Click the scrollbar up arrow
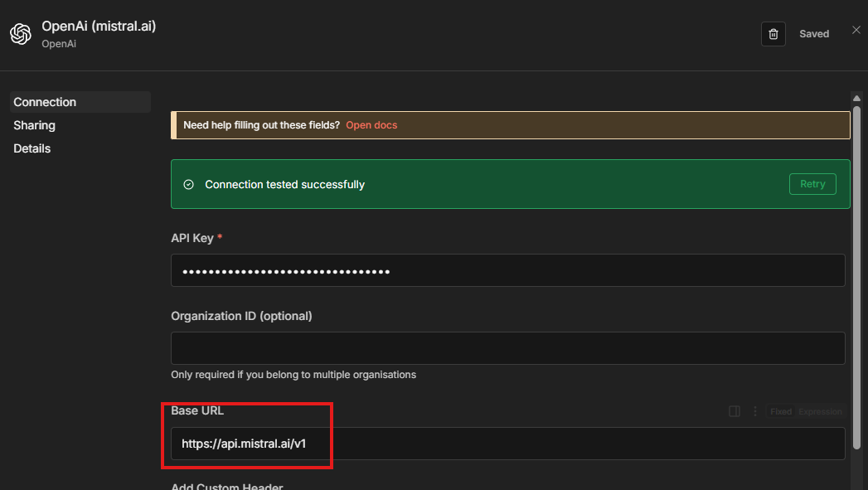Viewport: 868px width, 490px height. coord(856,98)
